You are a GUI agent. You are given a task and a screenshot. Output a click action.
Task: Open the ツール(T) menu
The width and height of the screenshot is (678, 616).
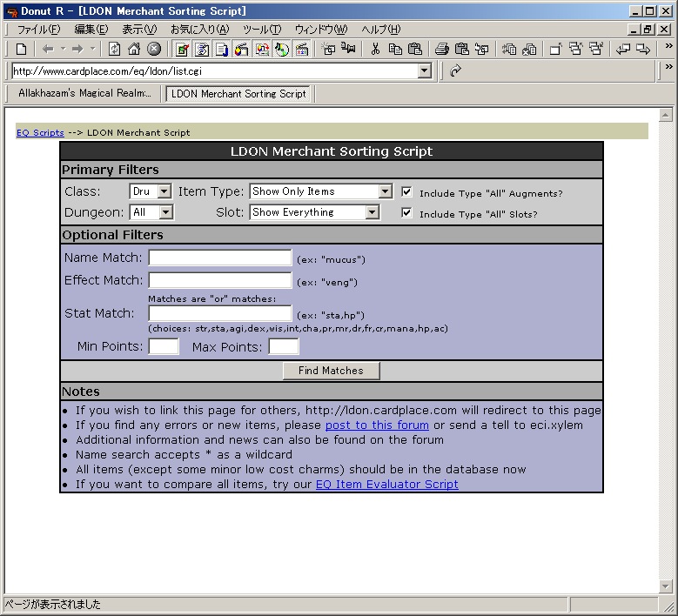tap(261, 30)
